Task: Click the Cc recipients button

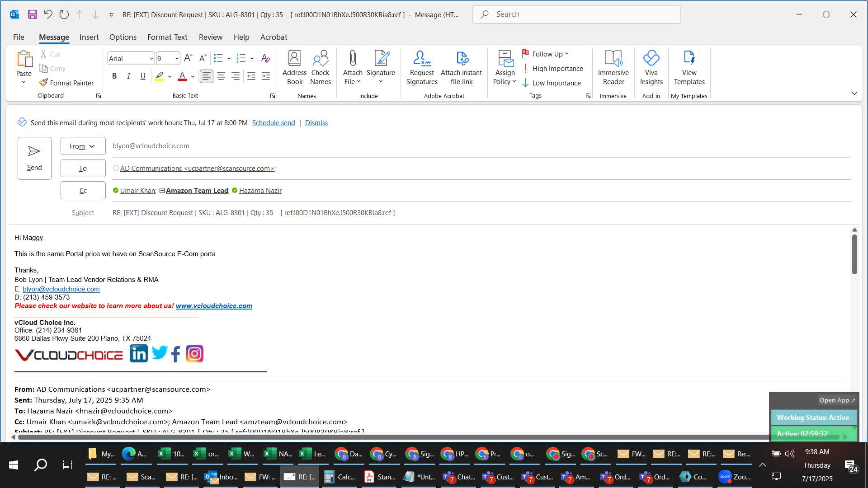Action: point(83,190)
